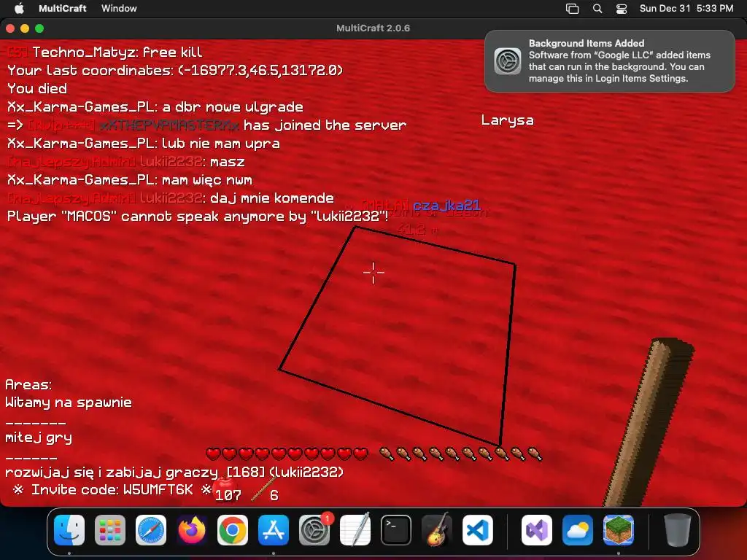Open System Settings with badge in Dock
This screenshot has height=560, width=747.
(314, 530)
